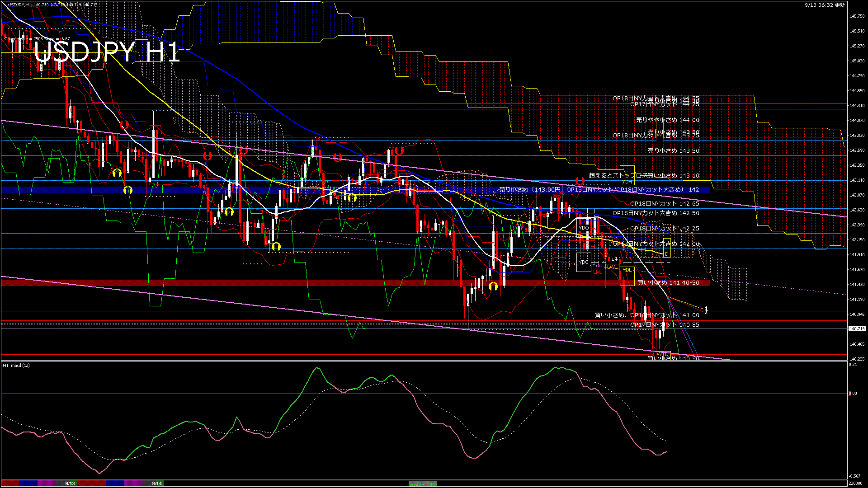Click the 141.190 price axis value
The image size is (868, 488).
coord(857,300)
